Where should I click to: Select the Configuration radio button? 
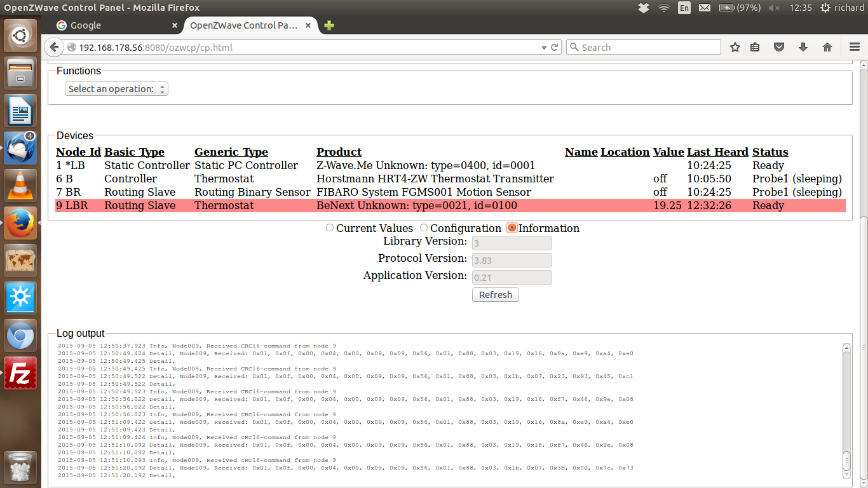coord(424,227)
